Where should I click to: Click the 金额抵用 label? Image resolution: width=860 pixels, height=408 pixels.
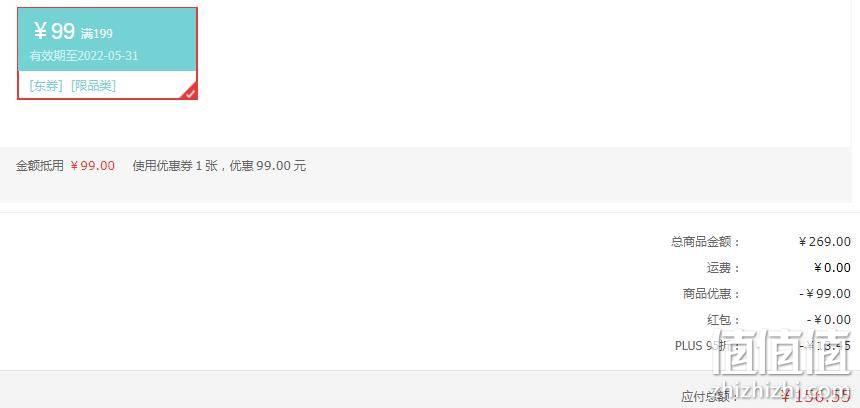tap(39, 166)
